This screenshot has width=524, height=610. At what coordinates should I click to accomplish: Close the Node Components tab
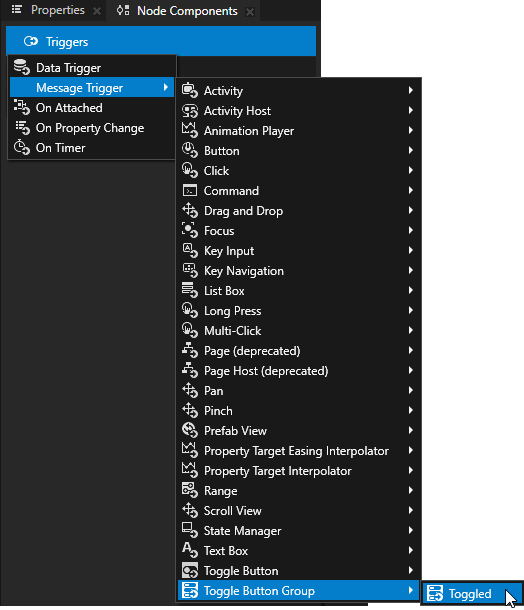(250, 12)
